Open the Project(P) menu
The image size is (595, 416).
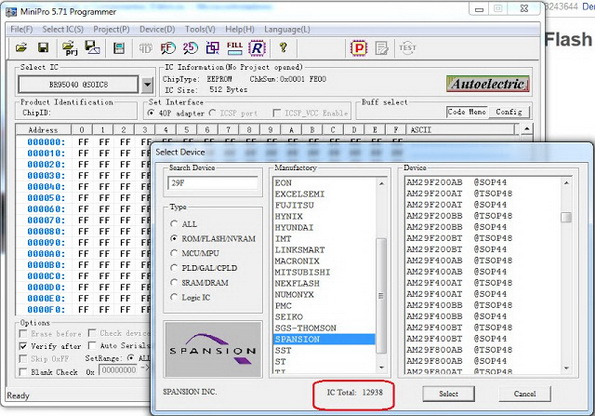pyautogui.click(x=111, y=29)
